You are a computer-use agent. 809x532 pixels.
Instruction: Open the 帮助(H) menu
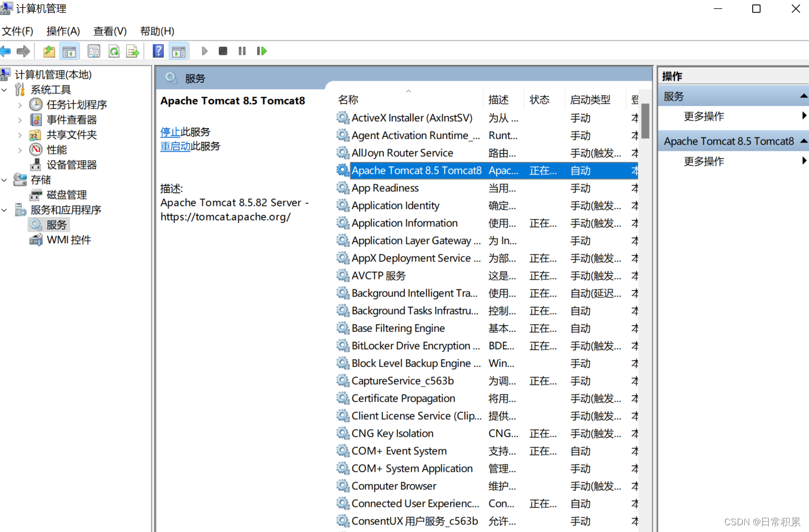[158, 31]
